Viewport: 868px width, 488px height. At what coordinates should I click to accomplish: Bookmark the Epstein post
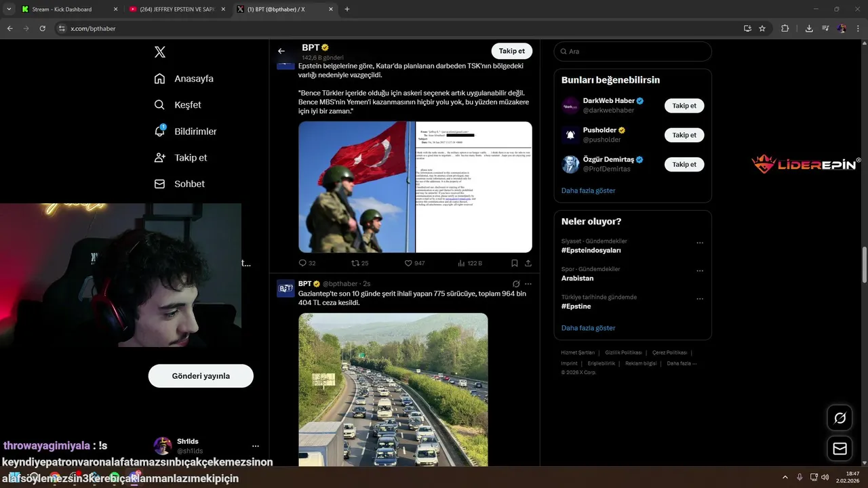tap(515, 263)
